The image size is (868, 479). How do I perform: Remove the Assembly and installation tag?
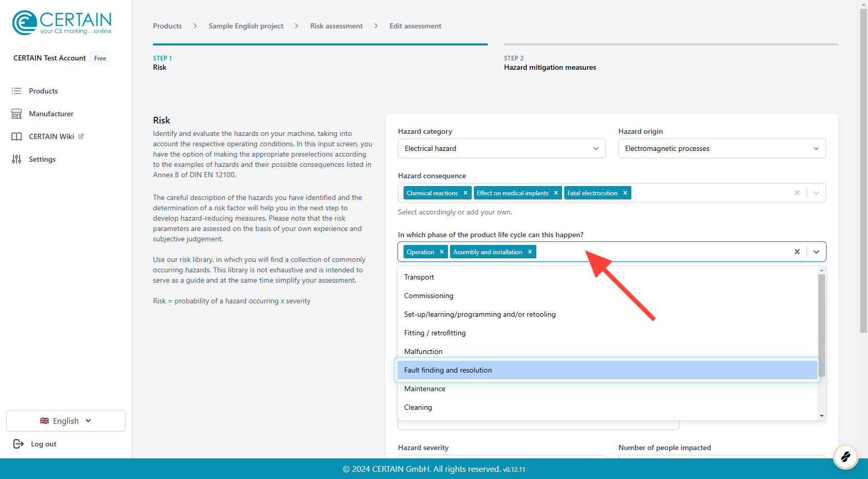coord(530,252)
